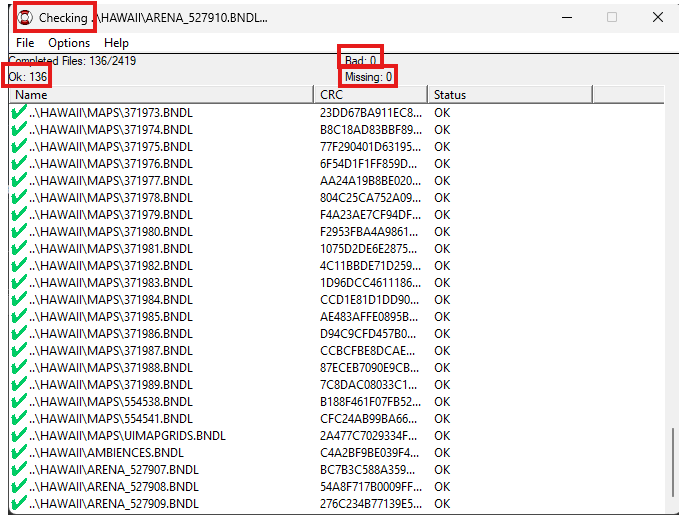Image resolution: width=679 pixels, height=515 pixels.
Task: Click CRC value 77F290401D63195...
Action: coord(370,146)
